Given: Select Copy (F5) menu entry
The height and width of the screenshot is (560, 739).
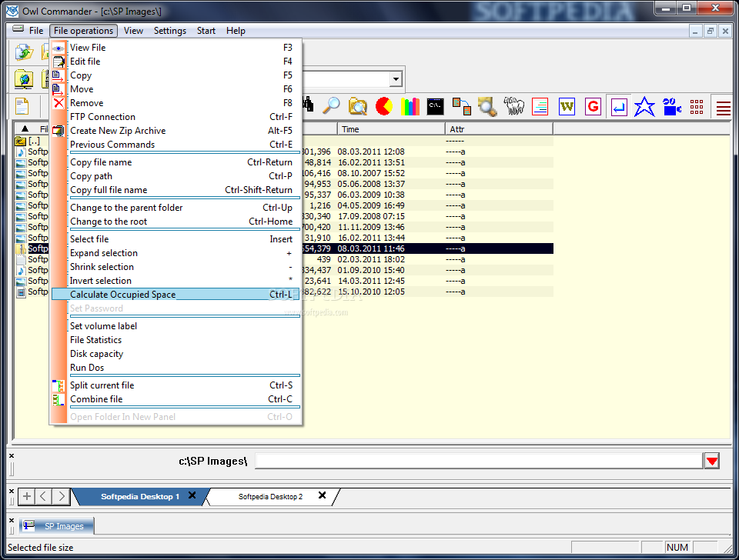Looking at the screenshot, I should [x=176, y=75].
